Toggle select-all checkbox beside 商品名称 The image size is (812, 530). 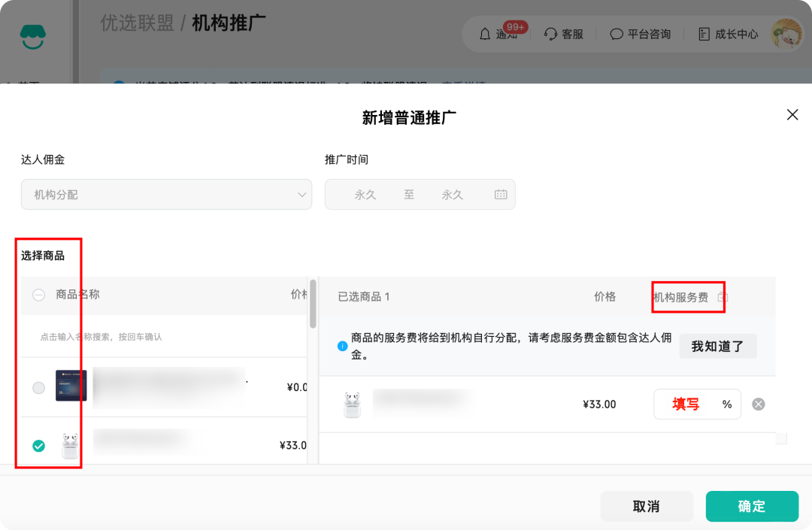[x=39, y=295]
